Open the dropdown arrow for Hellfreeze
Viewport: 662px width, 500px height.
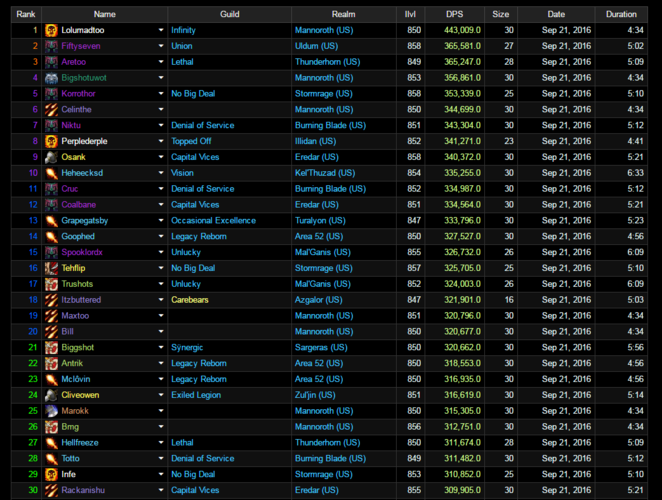tap(161, 443)
